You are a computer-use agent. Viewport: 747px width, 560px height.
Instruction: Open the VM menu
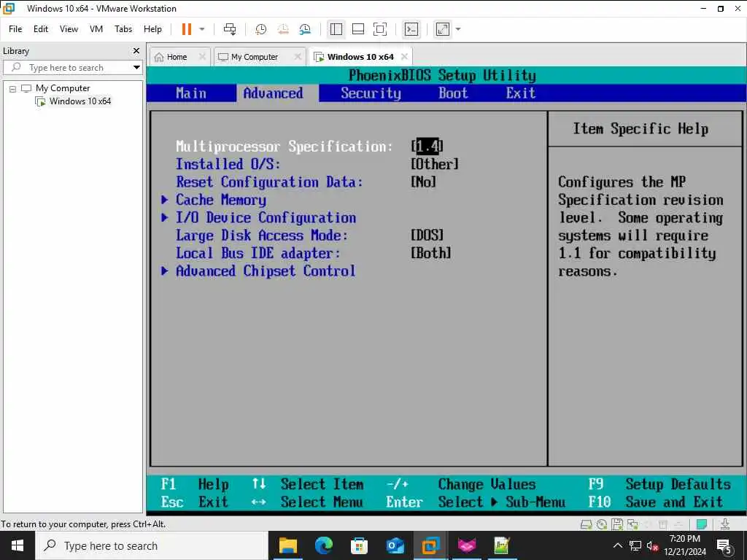tap(96, 29)
